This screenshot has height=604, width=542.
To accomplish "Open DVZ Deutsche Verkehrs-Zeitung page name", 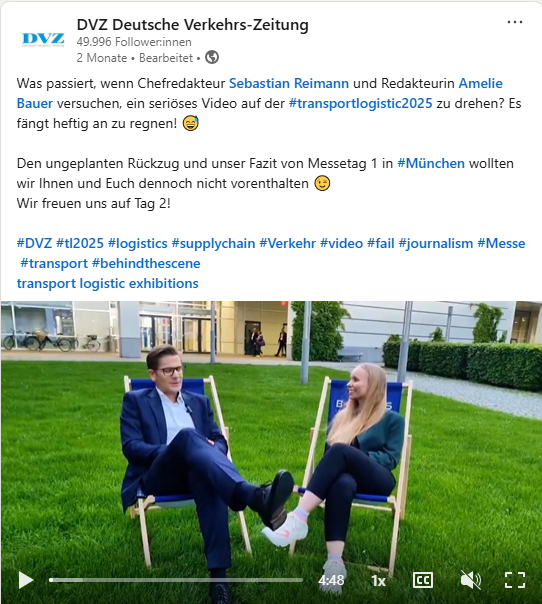I will tap(193, 25).
